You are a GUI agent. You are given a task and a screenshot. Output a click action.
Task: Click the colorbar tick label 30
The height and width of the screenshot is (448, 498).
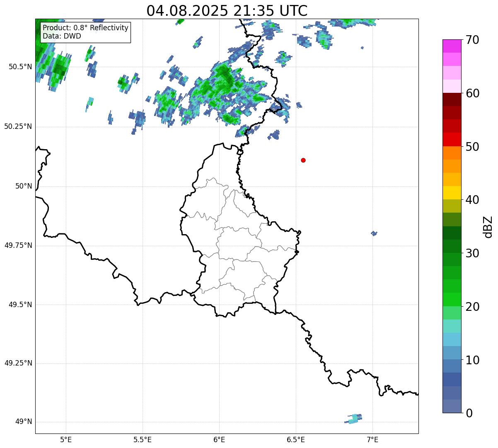(x=472, y=253)
